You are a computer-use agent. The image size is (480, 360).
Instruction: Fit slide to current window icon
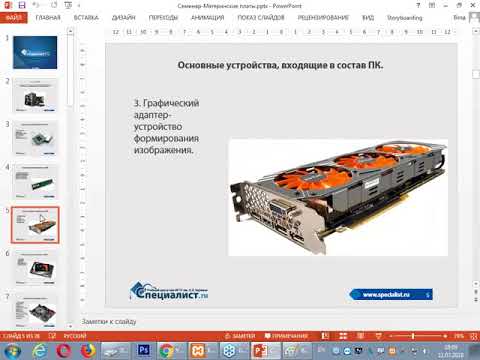(x=474, y=336)
